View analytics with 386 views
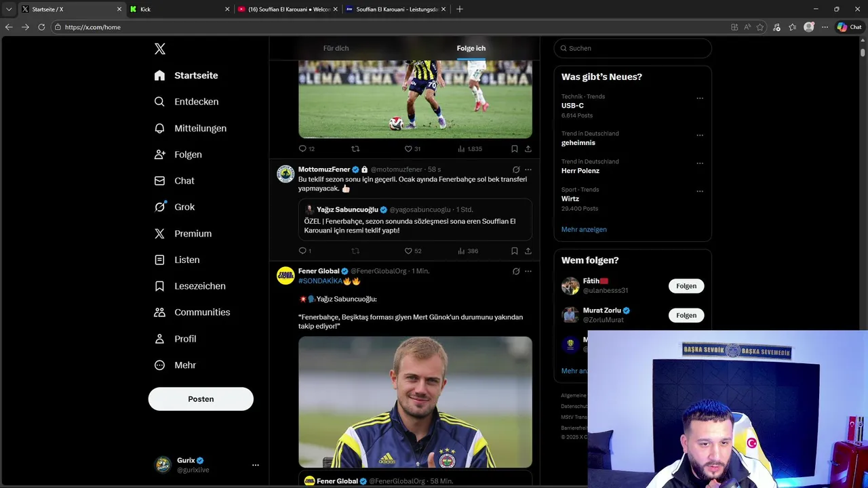The width and height of the screenshot is (868, 488). (468, 251)
